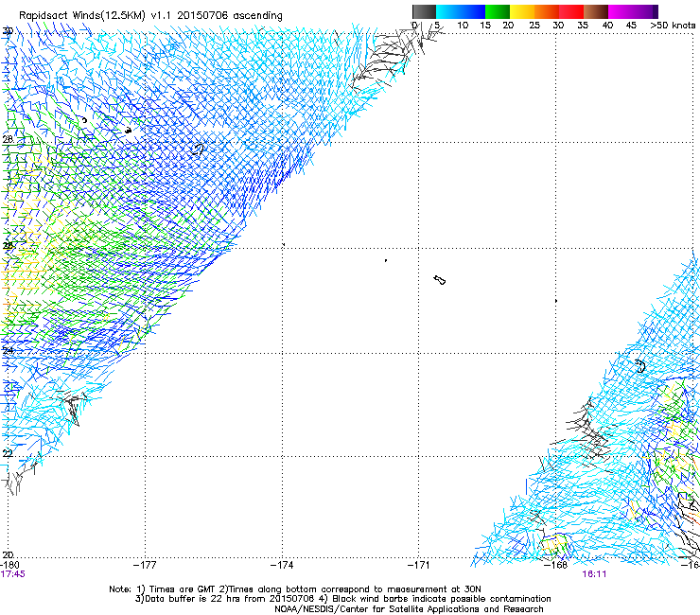Click the '-174' longitude axis label
The image size is (700, 615).
tap(282, 565)
